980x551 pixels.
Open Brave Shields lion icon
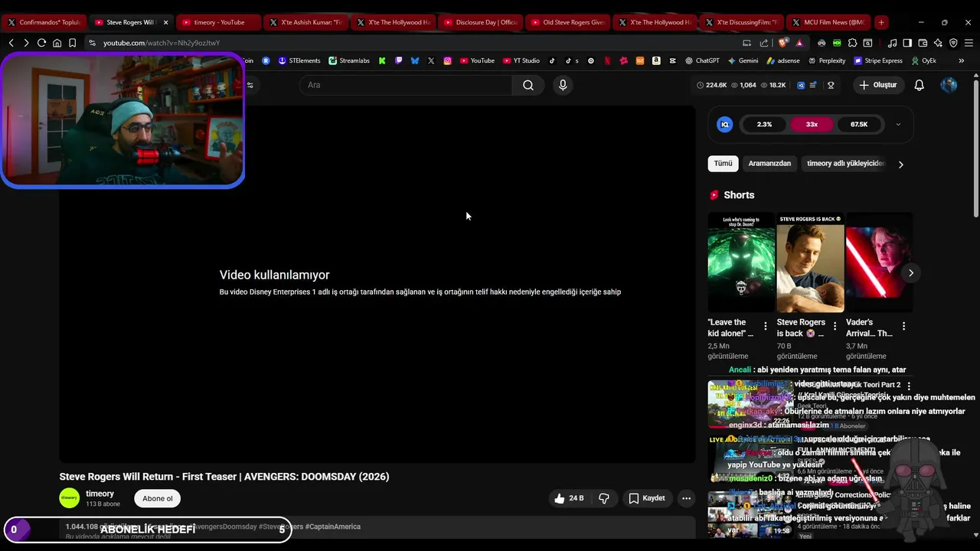point(782,43)
